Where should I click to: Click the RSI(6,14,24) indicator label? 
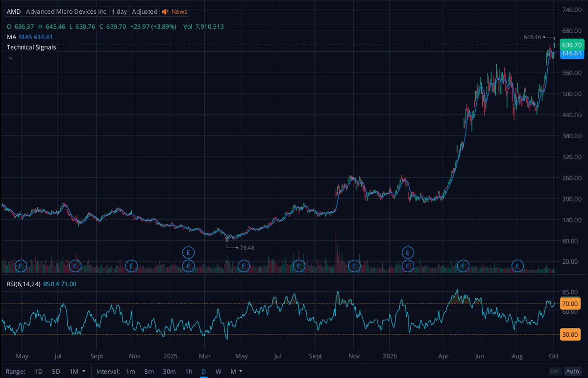tap(24, 284)
